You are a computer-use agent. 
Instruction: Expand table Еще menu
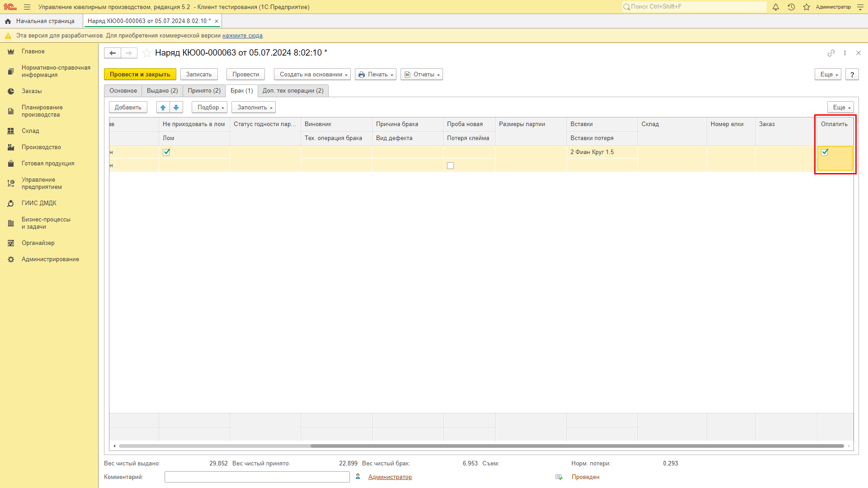click(840, 108)
